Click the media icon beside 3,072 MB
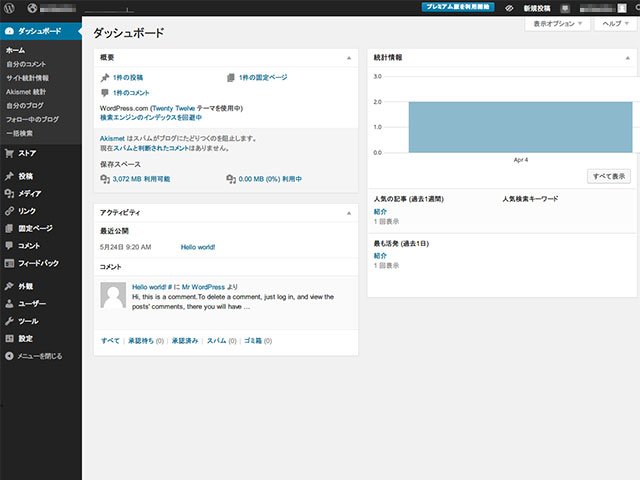This screenshot has width=640, height=480. pyautogui.click(x=105, y=179)
